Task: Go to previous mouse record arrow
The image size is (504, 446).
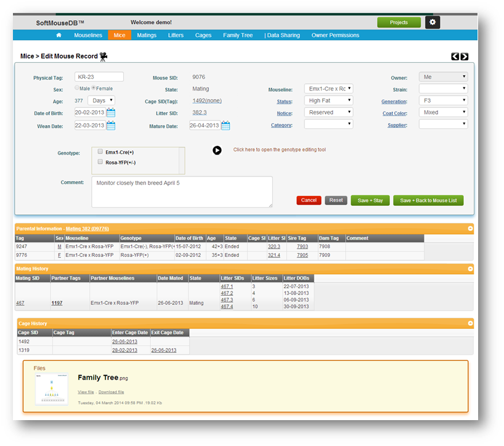Action: click(455, 57)
